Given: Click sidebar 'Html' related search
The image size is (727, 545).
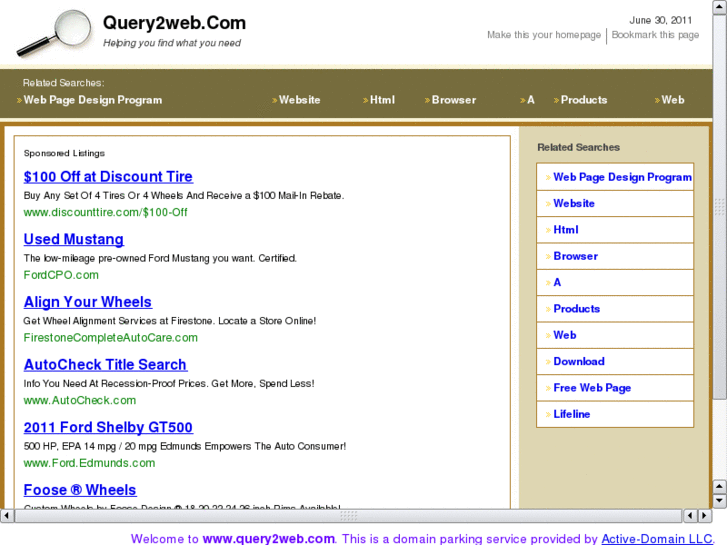Looking at the screenshot, I should pyautogui.click(x=566, y=230).
